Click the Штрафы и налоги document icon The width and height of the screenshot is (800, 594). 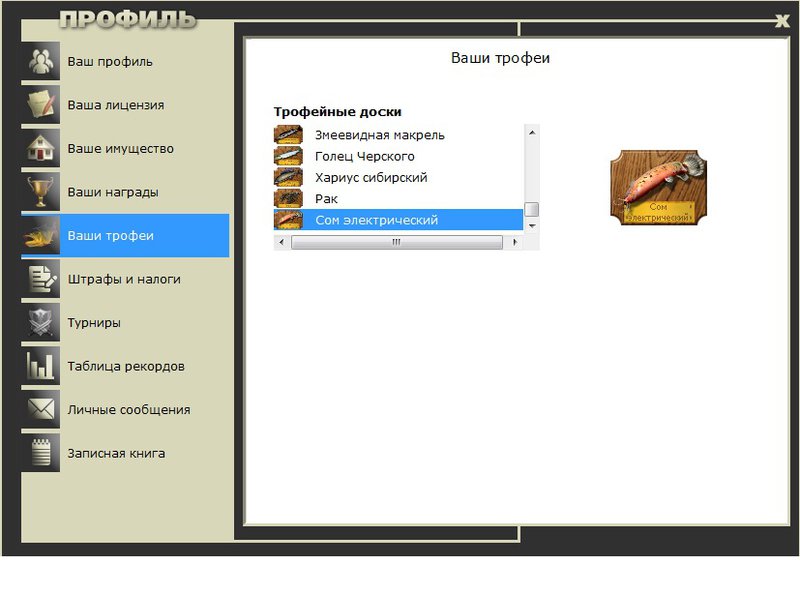tap(41, 279)
